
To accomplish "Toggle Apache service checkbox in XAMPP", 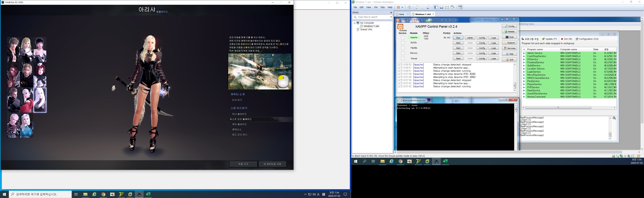I will 403,38.
